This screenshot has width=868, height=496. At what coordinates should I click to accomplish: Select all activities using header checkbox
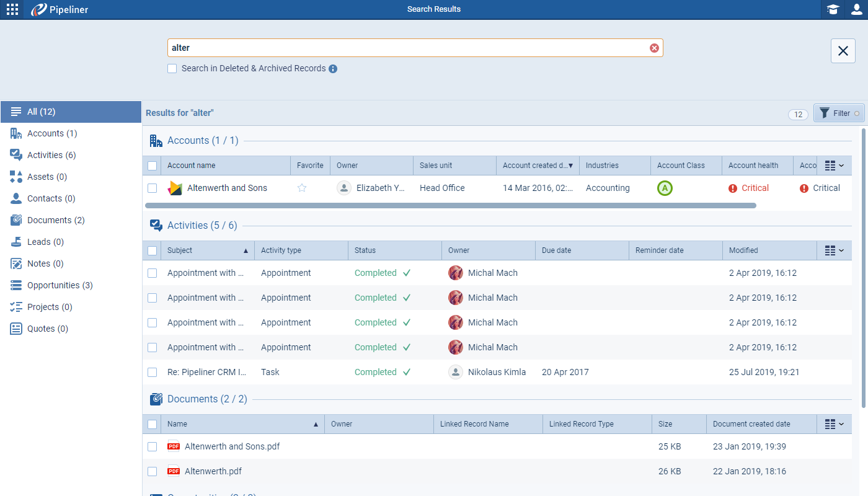(153, 250)
